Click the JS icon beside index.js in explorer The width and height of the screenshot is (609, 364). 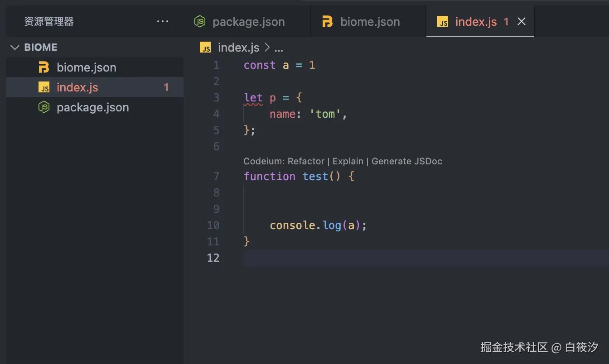44,87
